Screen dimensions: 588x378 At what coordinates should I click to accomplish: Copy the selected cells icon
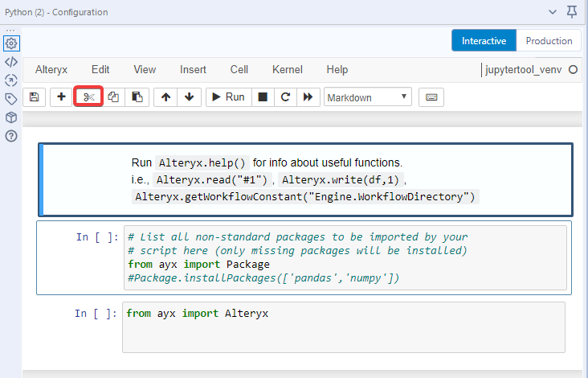(x=113, y=97)
